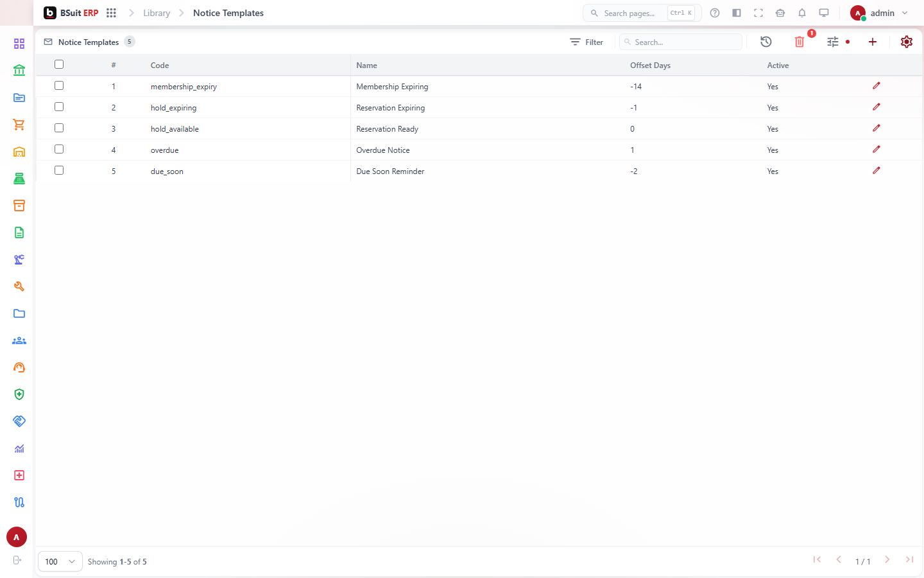Click the Notice Templates breadcrumb

pos(228,13)
